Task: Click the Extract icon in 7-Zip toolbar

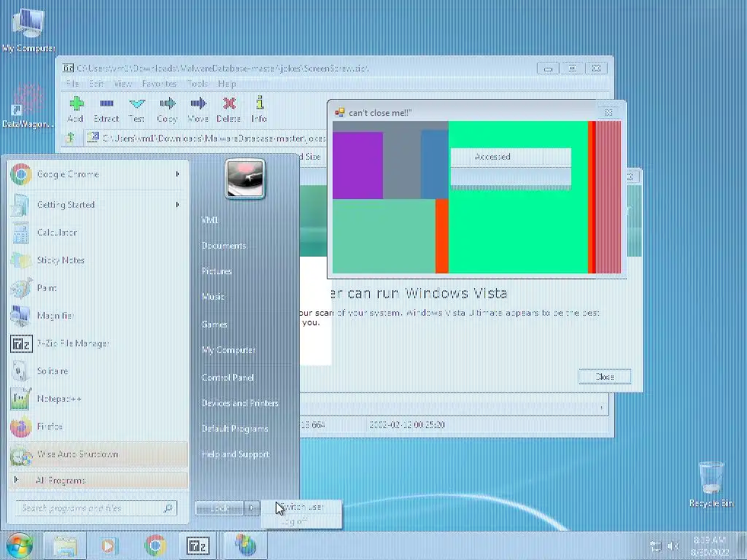Action: click(107, 104)
